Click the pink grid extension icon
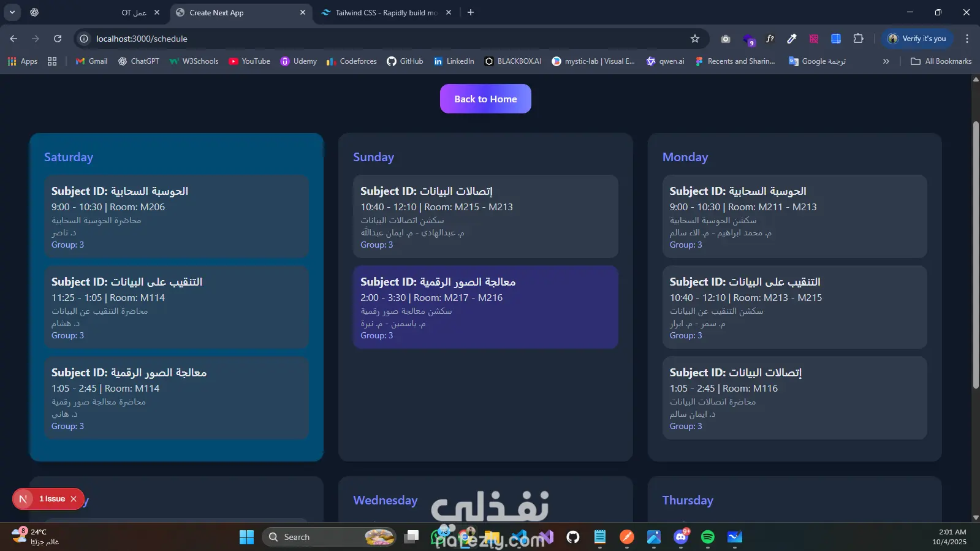Image resolution: width=980 pixels, height=551 pixels. (x=814, y=39)
